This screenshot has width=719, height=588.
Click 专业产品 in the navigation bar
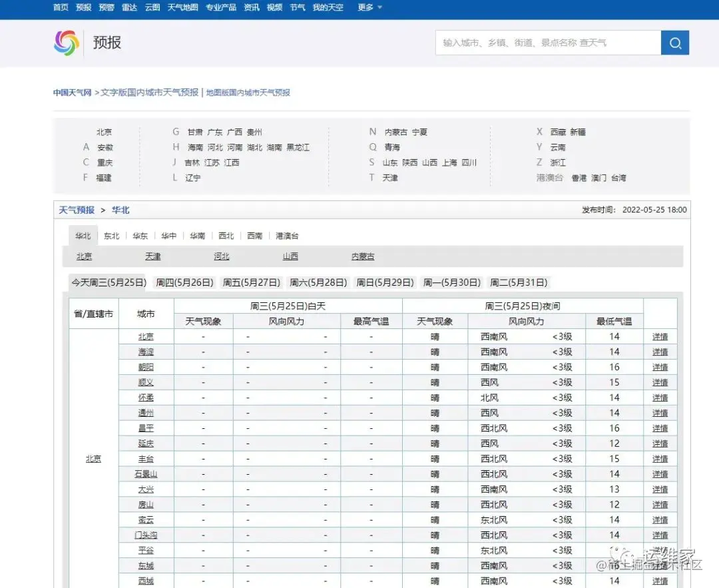[x=220, y=9]
